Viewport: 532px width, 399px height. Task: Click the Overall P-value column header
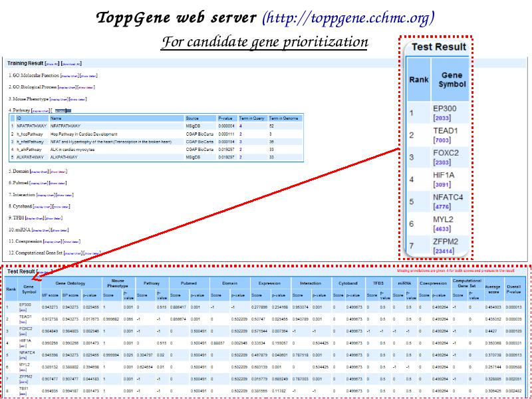[x=514, y=289]
